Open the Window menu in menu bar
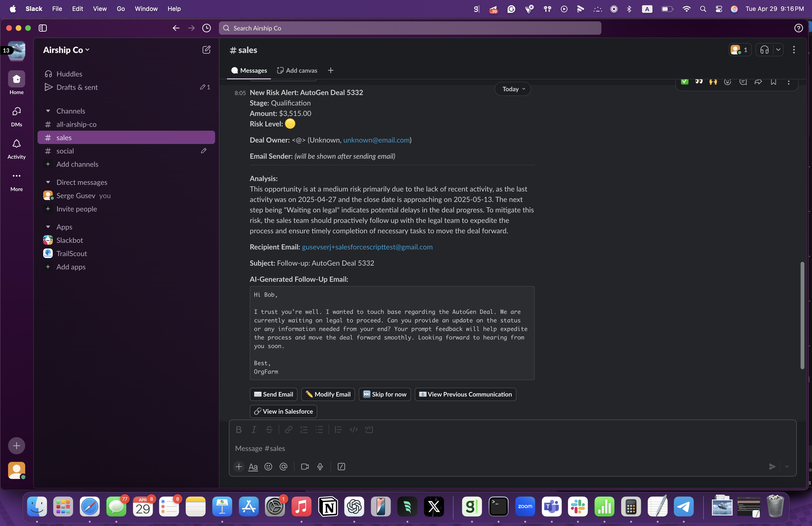This screenshot has width=812, height=526. pyautogui.click(x=146, y=9)
